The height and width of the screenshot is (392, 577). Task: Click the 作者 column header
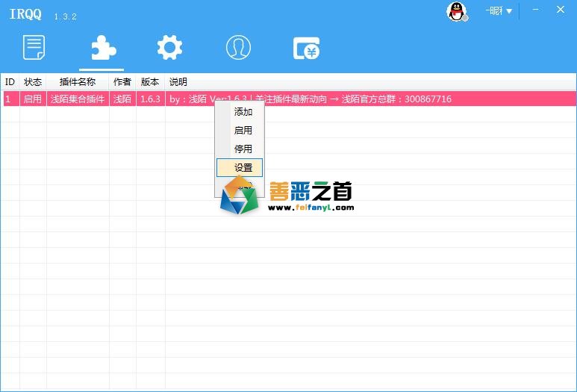(x=122, y=81)
